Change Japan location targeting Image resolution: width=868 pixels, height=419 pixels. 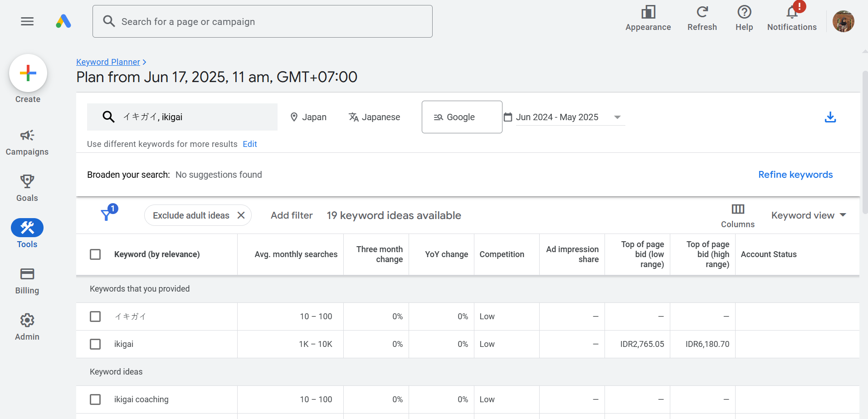coord(308,117)
